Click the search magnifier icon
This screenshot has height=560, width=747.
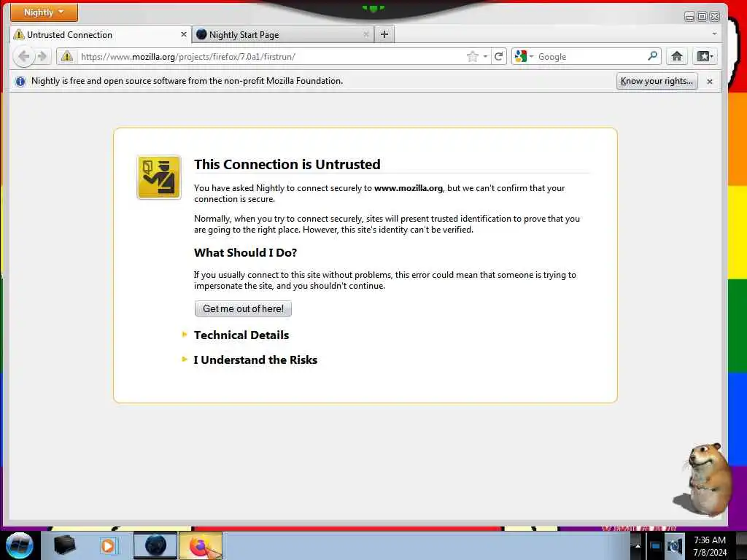point(653,56)
